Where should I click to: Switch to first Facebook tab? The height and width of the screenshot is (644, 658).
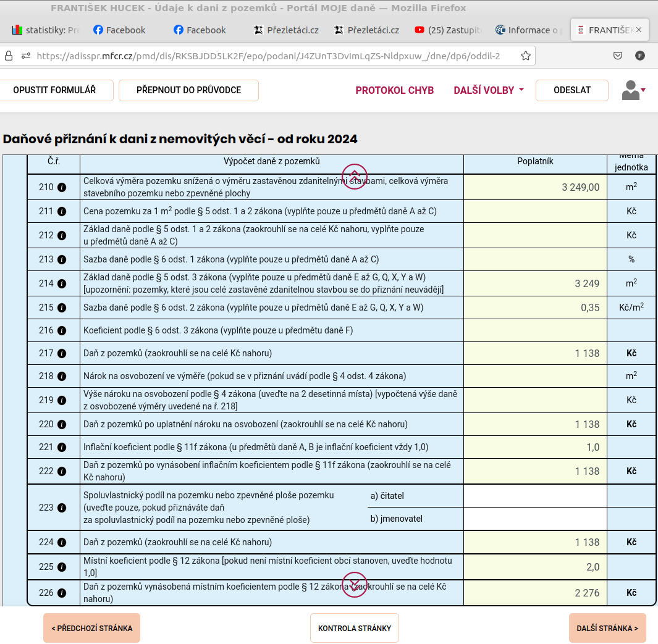120,30
